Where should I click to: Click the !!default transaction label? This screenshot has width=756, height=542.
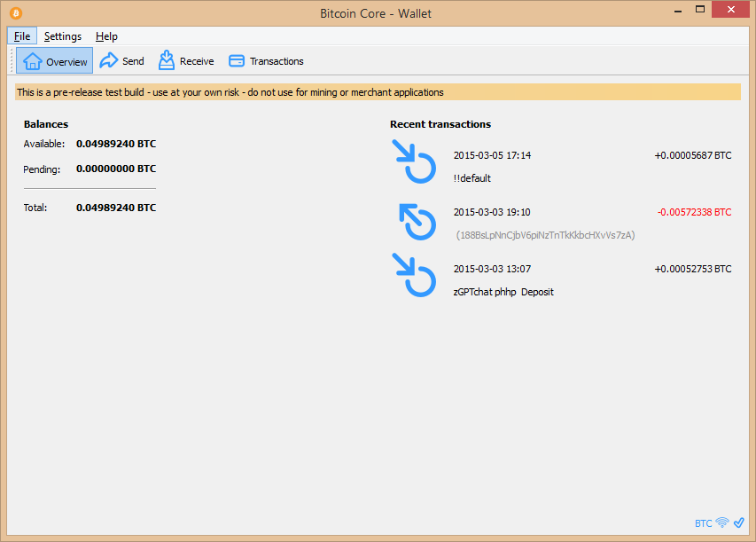(472, 178)
